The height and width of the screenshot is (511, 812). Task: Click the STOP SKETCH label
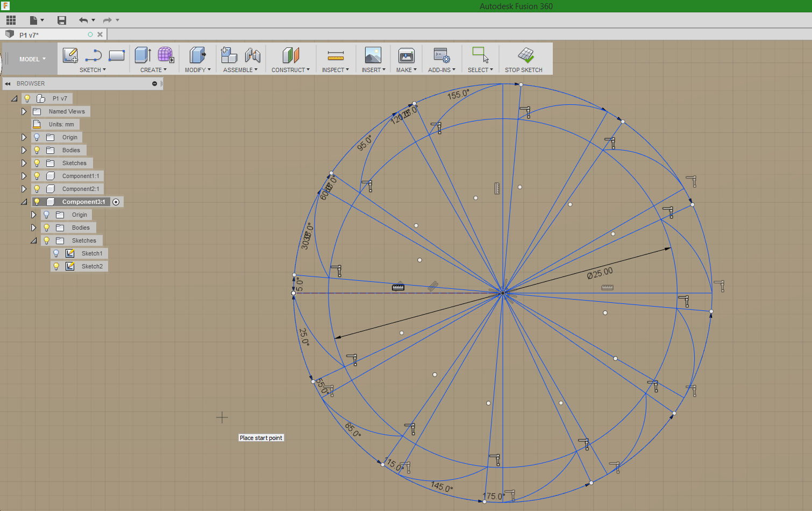click(x=523, y=70)
